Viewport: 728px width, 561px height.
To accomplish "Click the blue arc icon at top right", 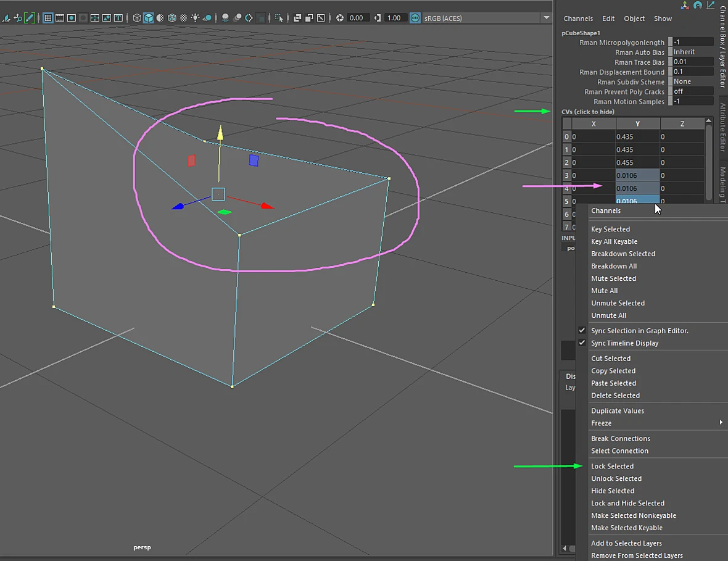I will click(x=697, y=5).
